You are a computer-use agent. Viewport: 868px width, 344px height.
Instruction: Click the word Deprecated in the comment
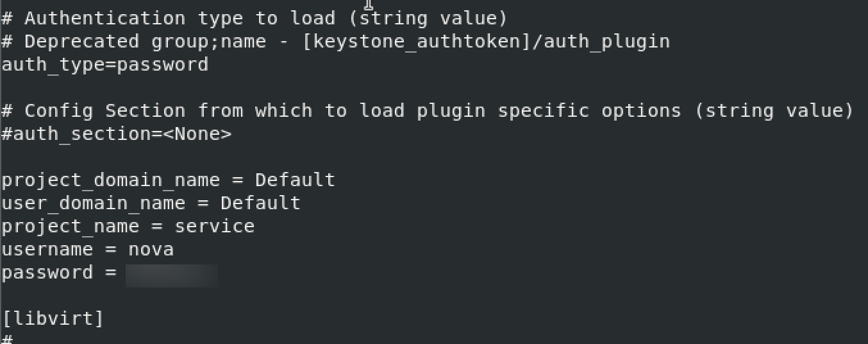pyautogui.click(x=81, y=42)
